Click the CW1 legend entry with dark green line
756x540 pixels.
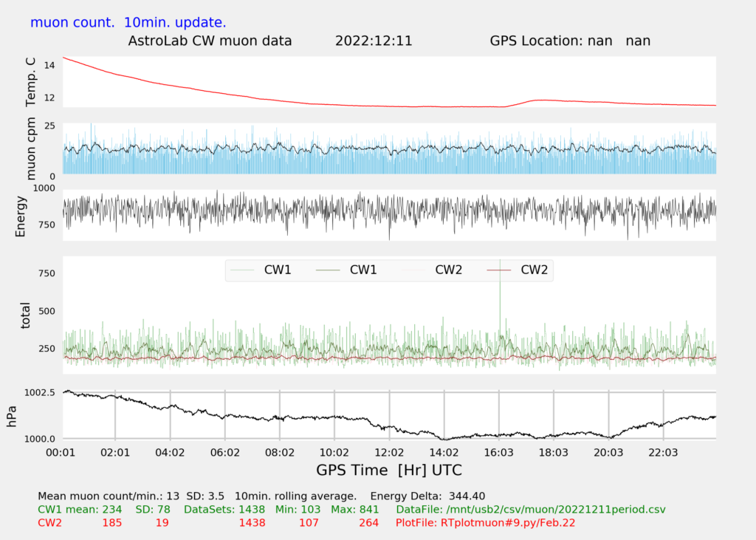point(346,270)
